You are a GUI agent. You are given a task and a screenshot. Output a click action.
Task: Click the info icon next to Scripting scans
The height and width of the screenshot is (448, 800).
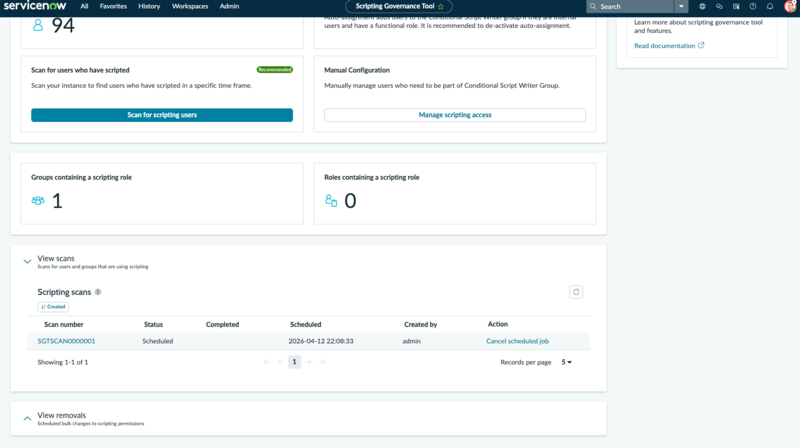[98, 292]
